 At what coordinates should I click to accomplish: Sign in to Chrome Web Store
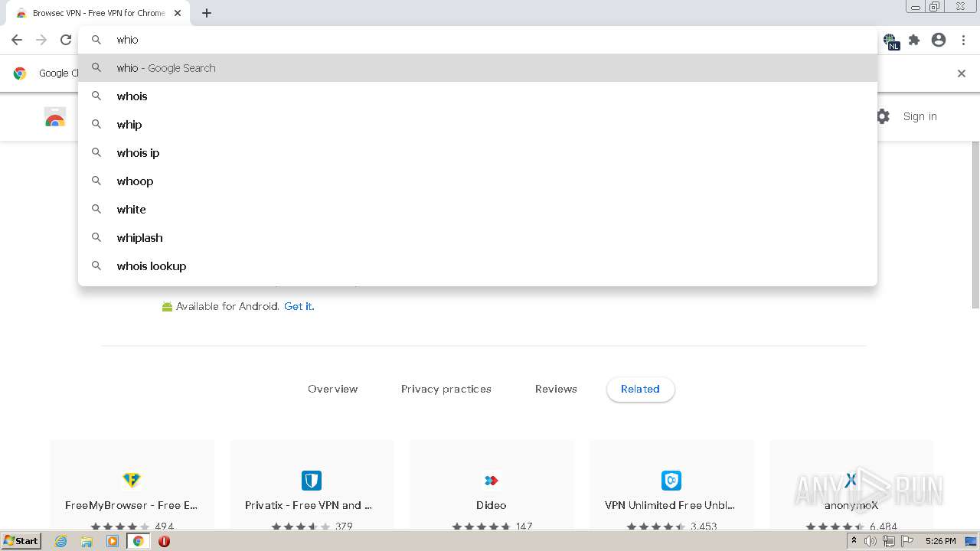[x=920, y=116]
